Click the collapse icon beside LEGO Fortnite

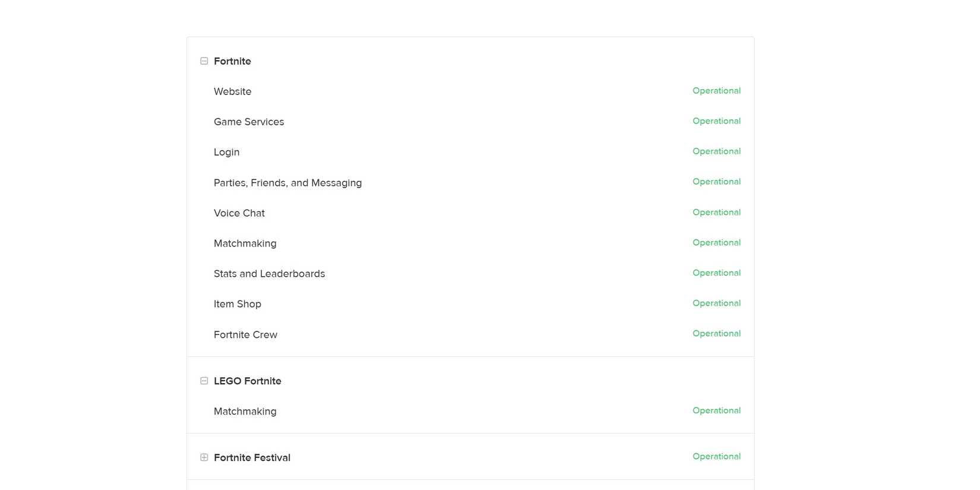tap(204, 381)
